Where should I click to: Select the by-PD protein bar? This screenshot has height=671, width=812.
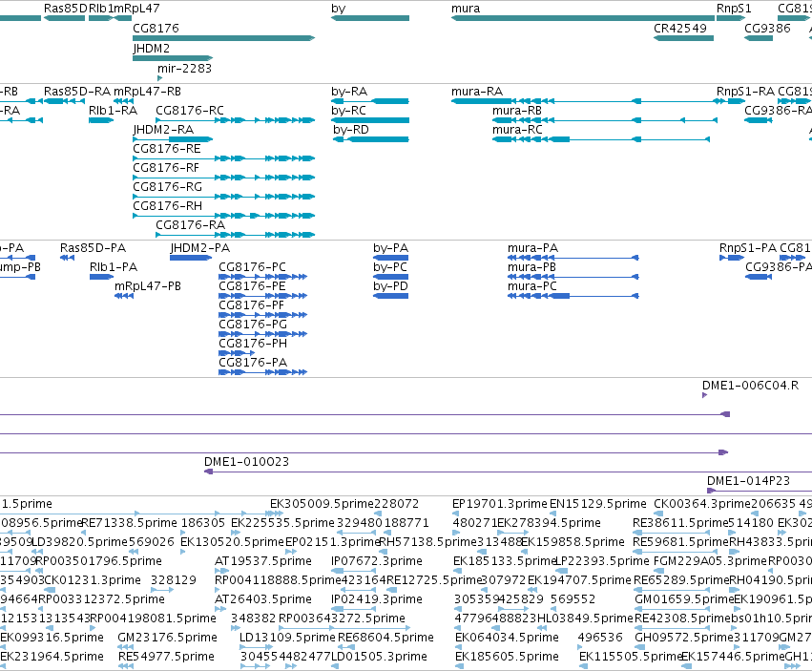(391, 296)
